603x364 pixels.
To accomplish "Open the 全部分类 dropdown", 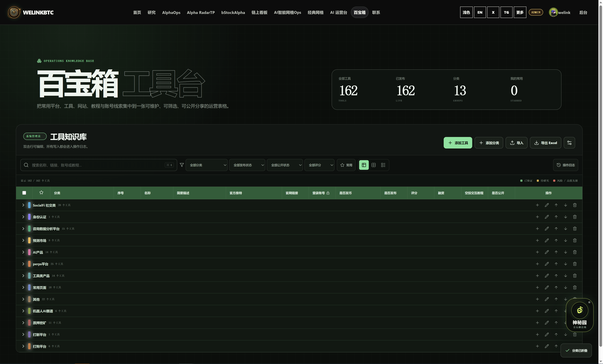I will (x=206, y=165).
